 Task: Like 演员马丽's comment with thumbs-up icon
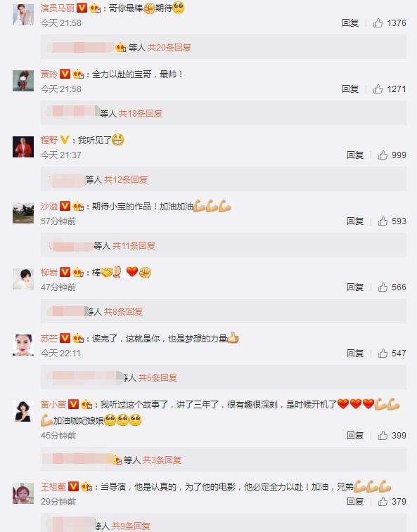(x=378, y=22)
